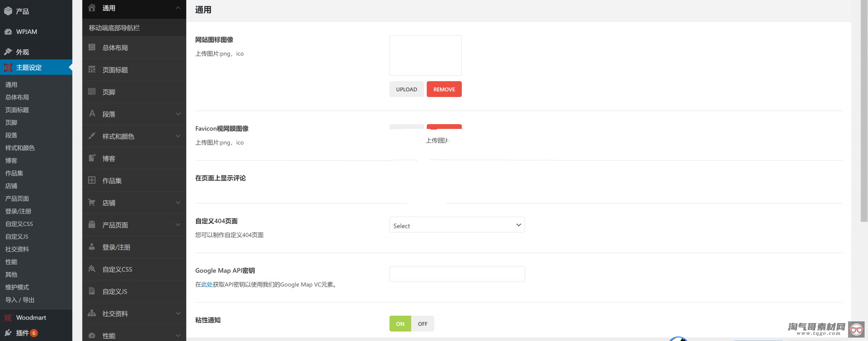Open 维护模式 in left admin submenu
Screen dimensions: 868x341
pyautogui.click(x=17, y=287)
